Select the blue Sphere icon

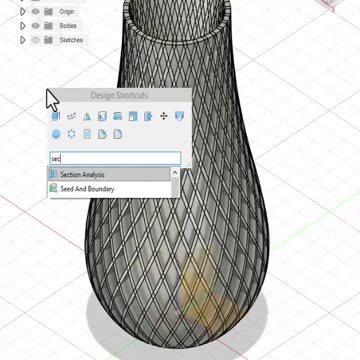tap(56, 134)
